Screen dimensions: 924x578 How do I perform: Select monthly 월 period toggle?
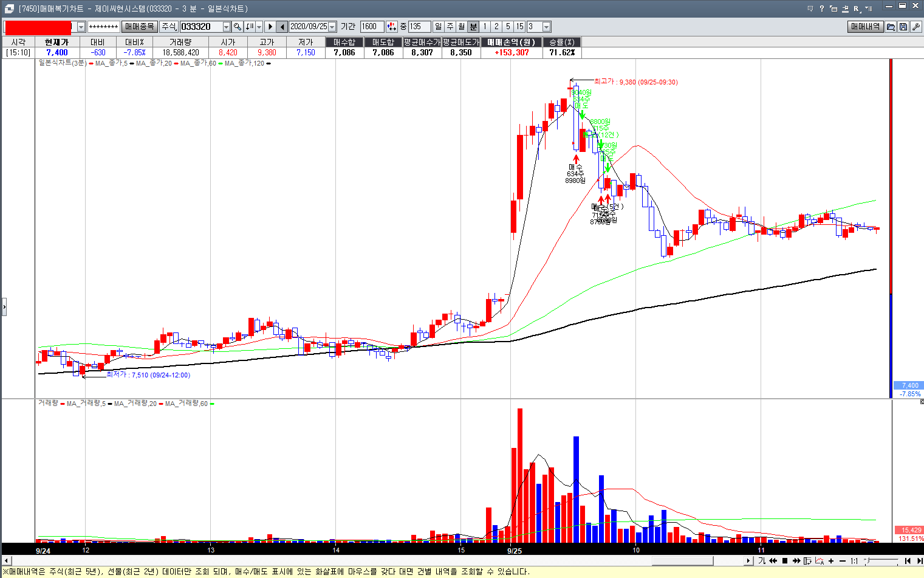tap(461, 27)
